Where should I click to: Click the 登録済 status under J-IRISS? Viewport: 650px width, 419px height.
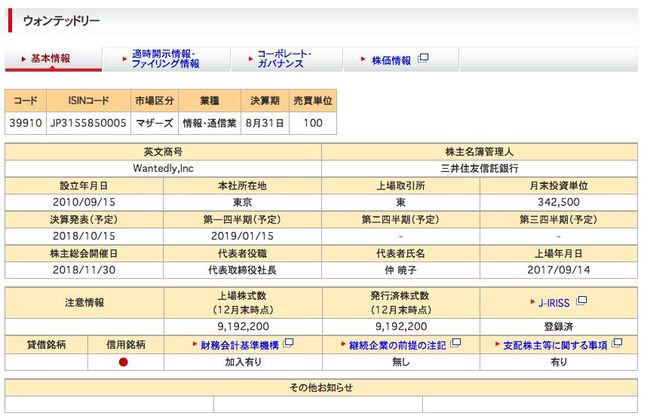(559, 327)
